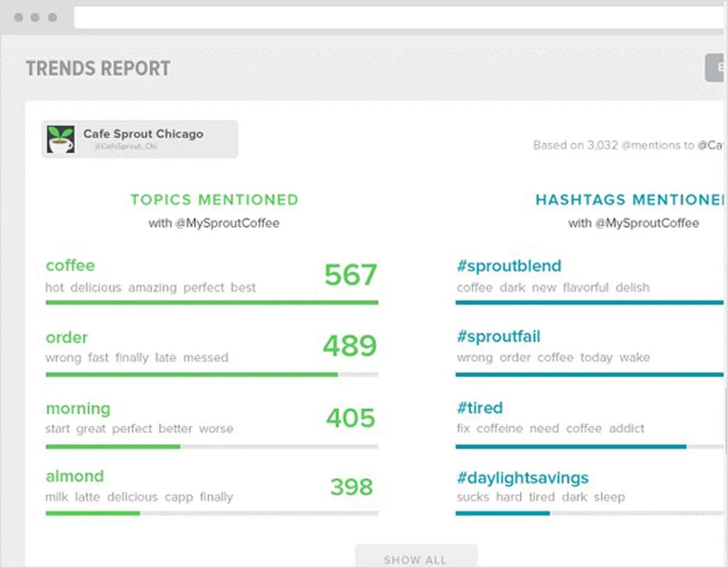The image size is (728, 568).
Task: Click the blue #tired progress bar
Action: point(571,447)
